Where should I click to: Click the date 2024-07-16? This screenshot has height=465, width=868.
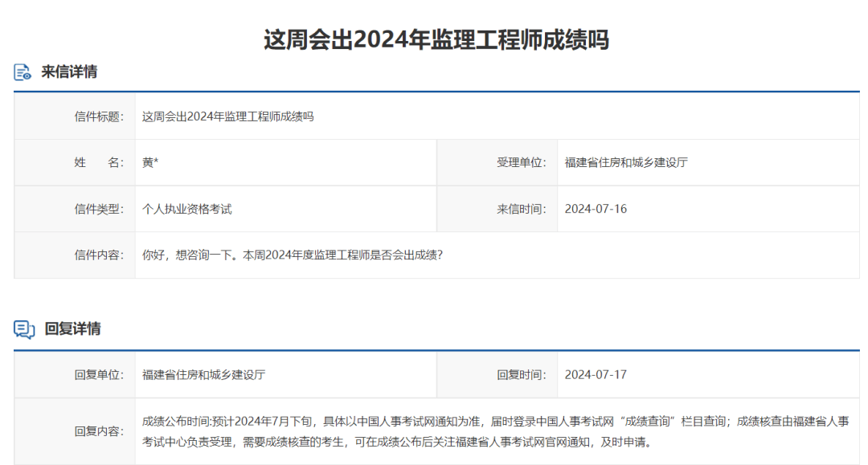[595, 209]
